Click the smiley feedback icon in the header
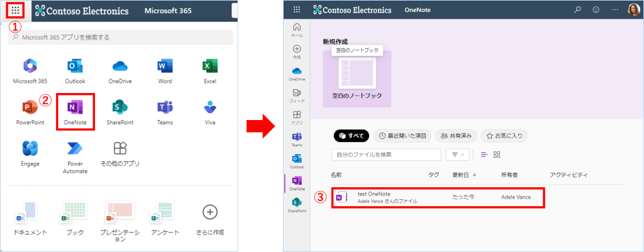 pos(596,10)
